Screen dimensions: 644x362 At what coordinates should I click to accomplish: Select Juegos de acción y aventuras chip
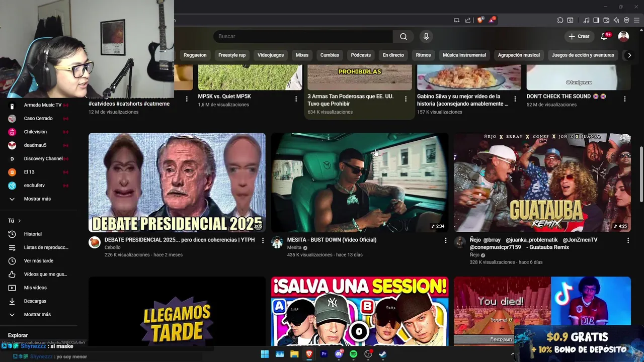pyautogui.click(x=583, y=55)
